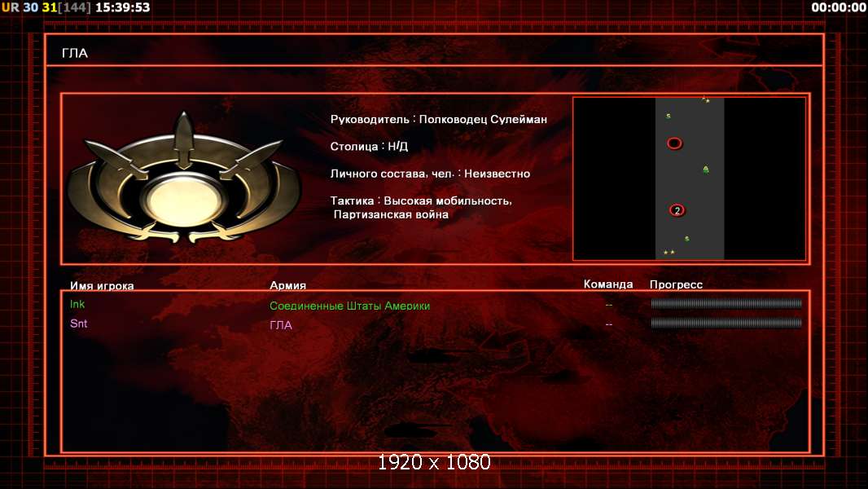Viewport: 868px width, 489px height.
Task: Click the 15:39:53 clock overlay
Action: 122,7
